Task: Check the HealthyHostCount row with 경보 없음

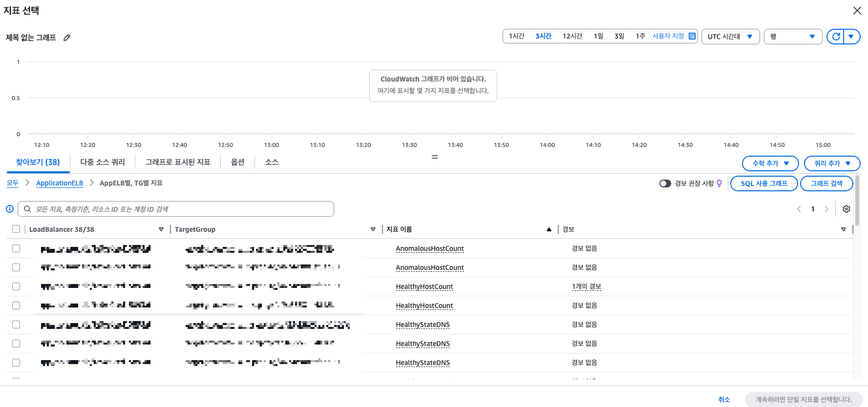Action: [x=16, y=305]
